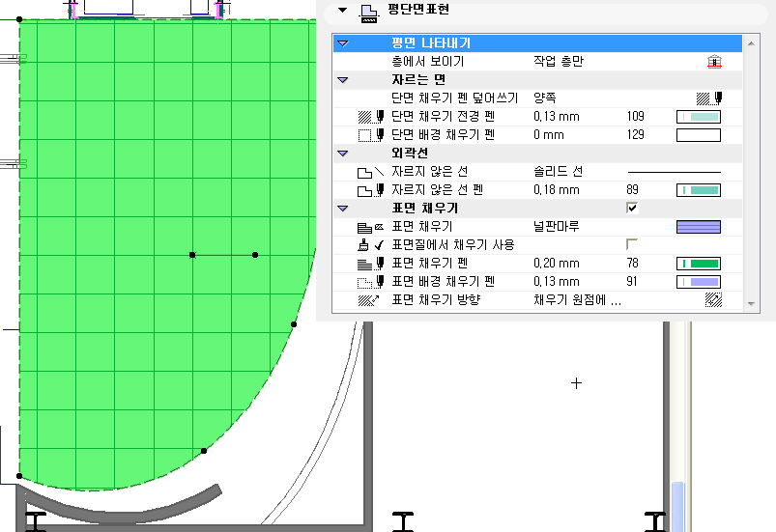This screenshot has width=776, height=532.
Task: Collapse the 표면 채우기 section
Action: [x=342, y=209]
